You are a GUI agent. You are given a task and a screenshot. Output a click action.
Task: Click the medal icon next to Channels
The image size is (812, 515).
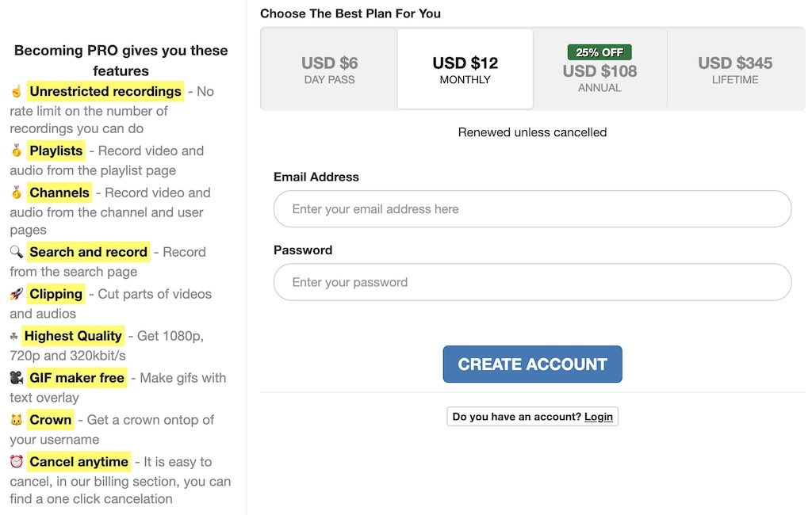pyautogui.click(x=16, y=193)
